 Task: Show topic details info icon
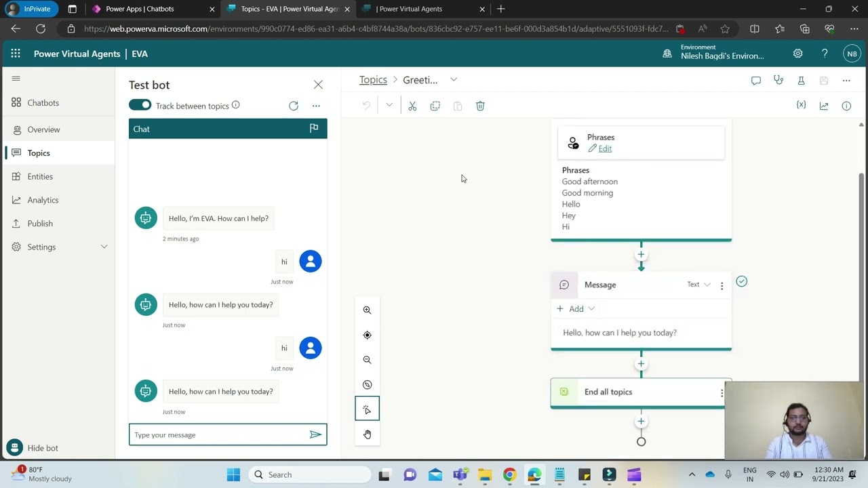click(x=846, y=106)
